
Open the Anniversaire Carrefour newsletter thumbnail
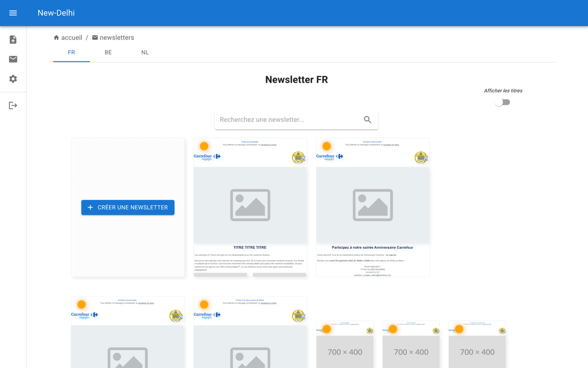(x=373, y=207)
